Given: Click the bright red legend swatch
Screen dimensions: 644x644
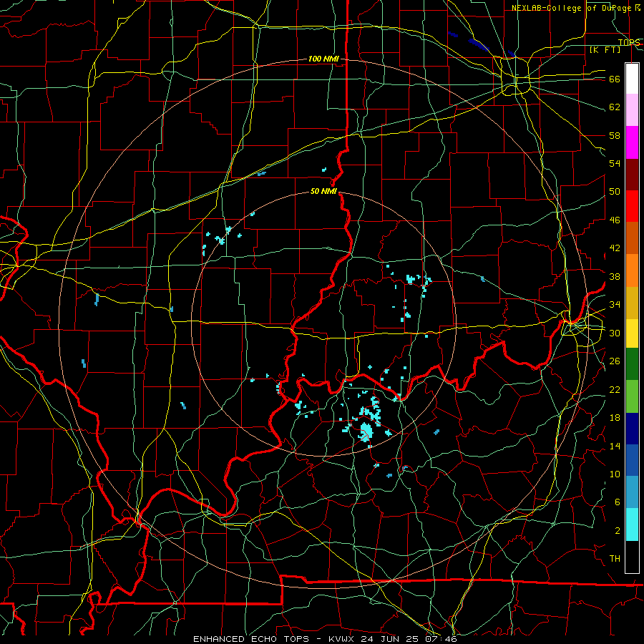Looking at the screenshot, I should [x=632, y=206].
